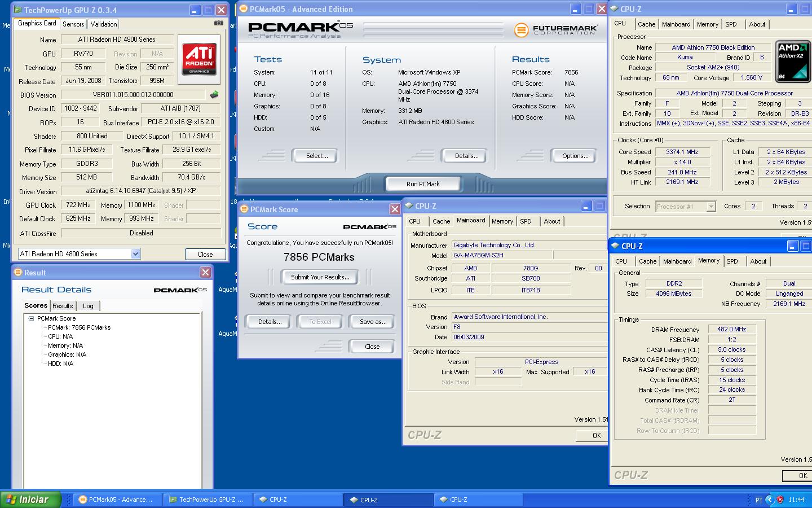Click the GPU-Z screenshot camera icon
Screen dimensions: 812x508
click(x=219, y=23)
